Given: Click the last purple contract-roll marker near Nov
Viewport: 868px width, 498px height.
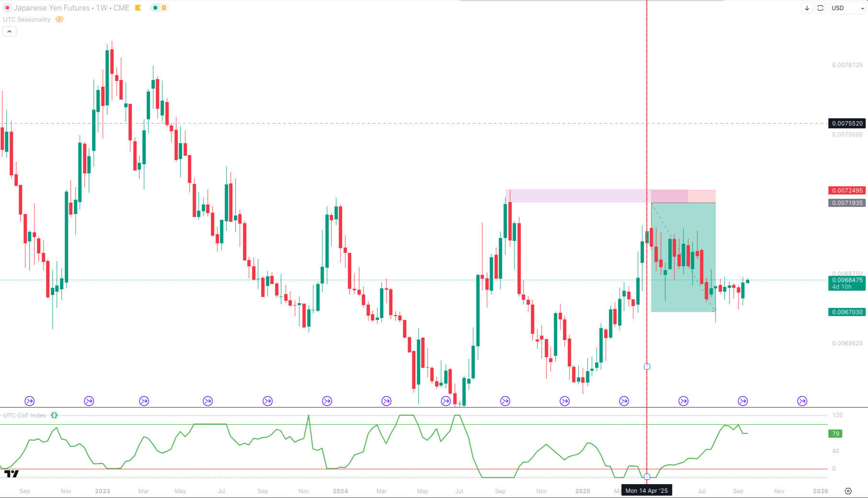Looking at the screenshot, I should point(802,401).
